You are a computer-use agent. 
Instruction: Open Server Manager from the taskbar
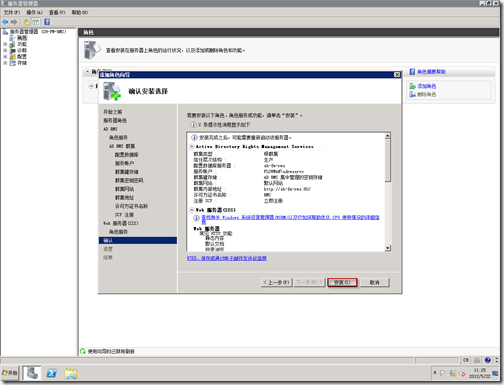(x=32, y=373)
